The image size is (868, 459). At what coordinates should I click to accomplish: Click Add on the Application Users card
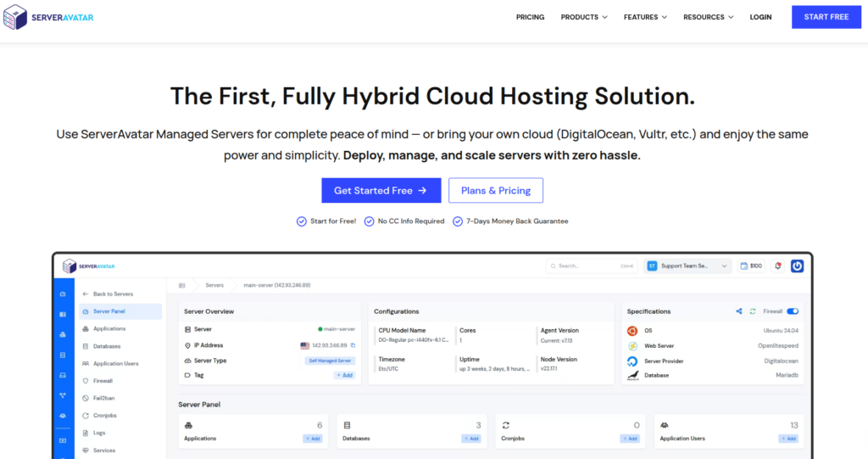pyautogui.click(x=788, y=439)
